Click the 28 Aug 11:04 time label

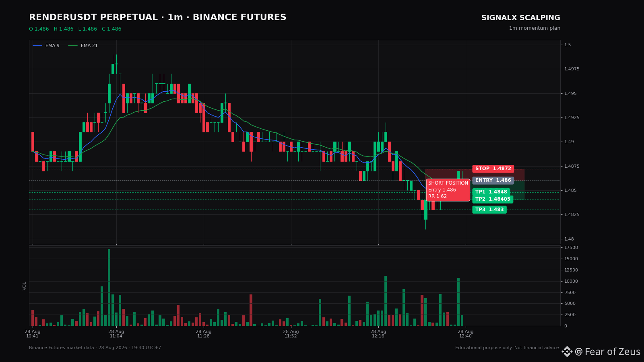click(x=116, y=334)
